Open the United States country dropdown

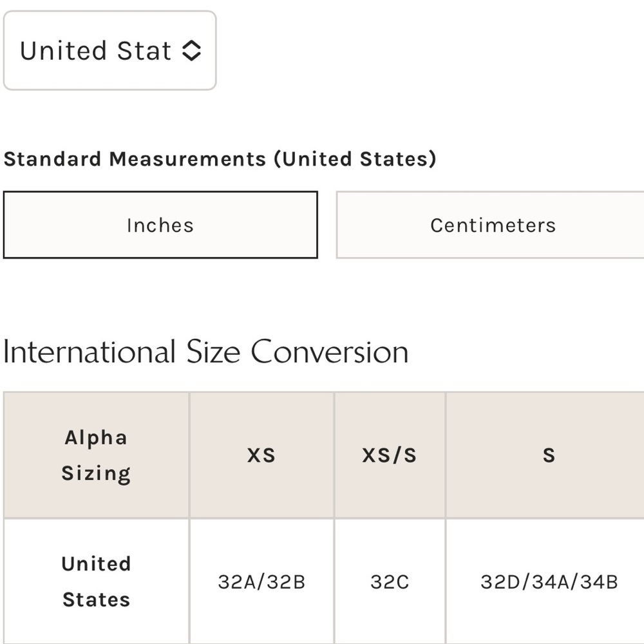(109, 50)
